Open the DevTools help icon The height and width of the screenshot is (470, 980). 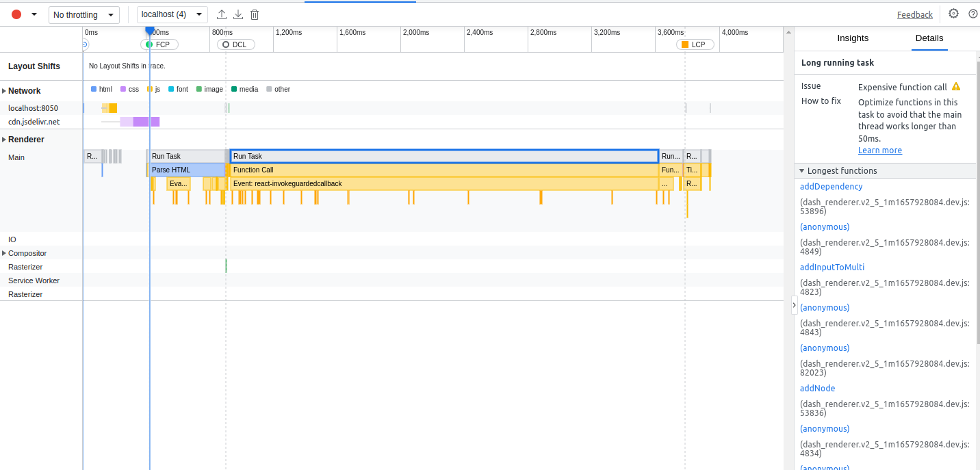point(973,14)
